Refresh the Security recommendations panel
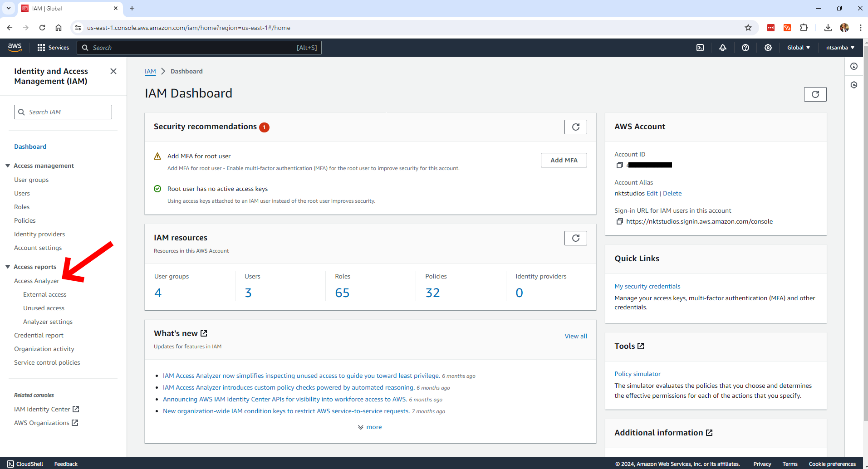The width and height of the screenshot is (868, 469). coord(575,127)
